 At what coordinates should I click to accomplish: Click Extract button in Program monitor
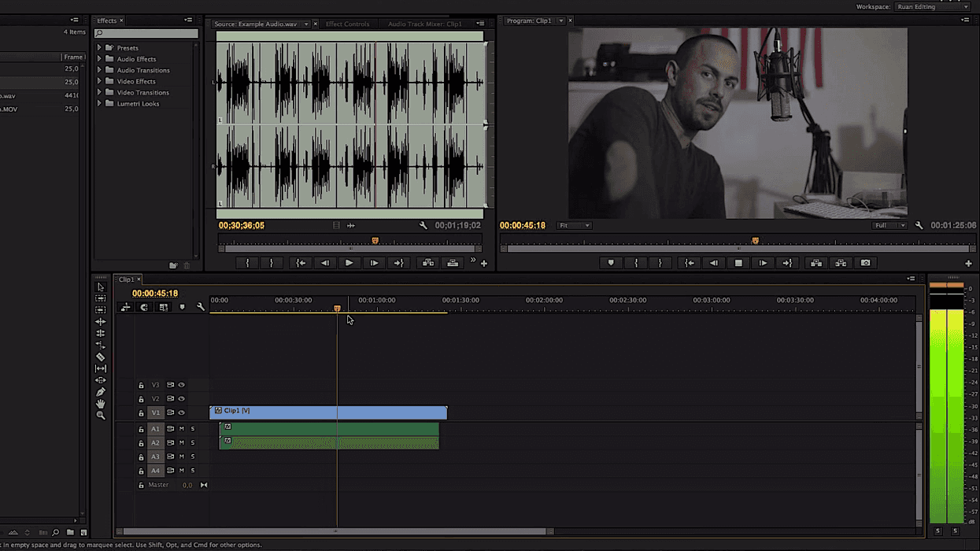tap(841, 263)
